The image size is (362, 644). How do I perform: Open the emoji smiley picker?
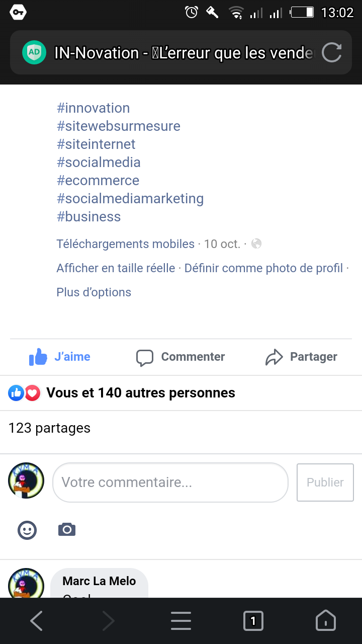click(27, 530)
